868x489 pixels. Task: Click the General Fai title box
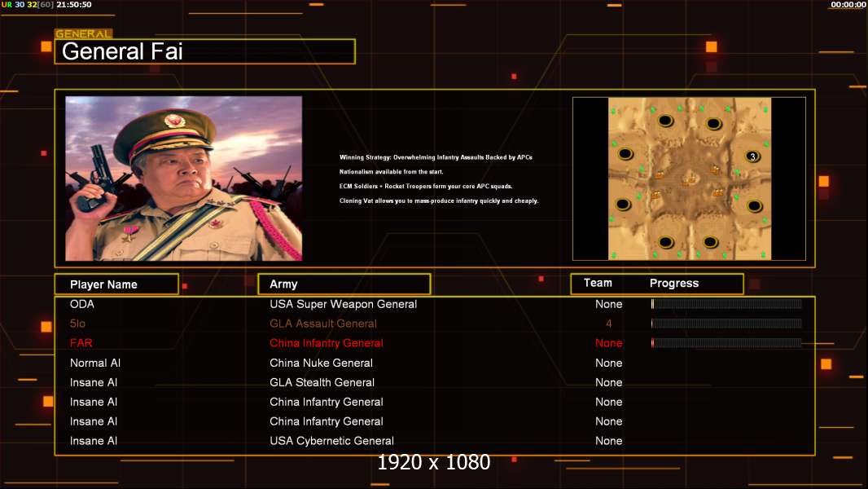[204, 52]
